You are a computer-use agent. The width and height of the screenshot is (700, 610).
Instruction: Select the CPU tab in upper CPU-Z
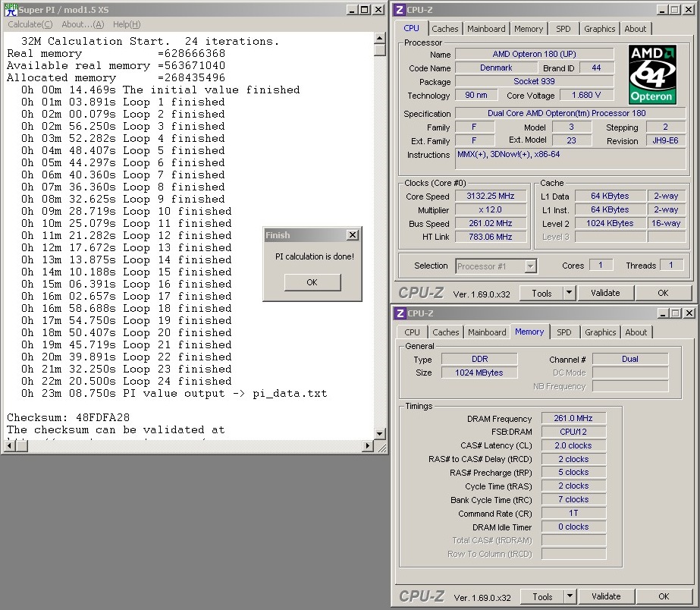(411, 28)
